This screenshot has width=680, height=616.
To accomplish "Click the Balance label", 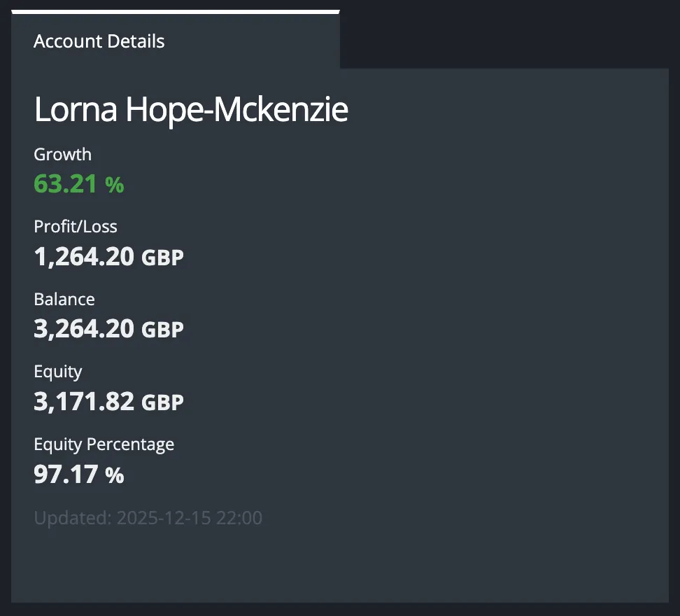I will click(64, 299).
